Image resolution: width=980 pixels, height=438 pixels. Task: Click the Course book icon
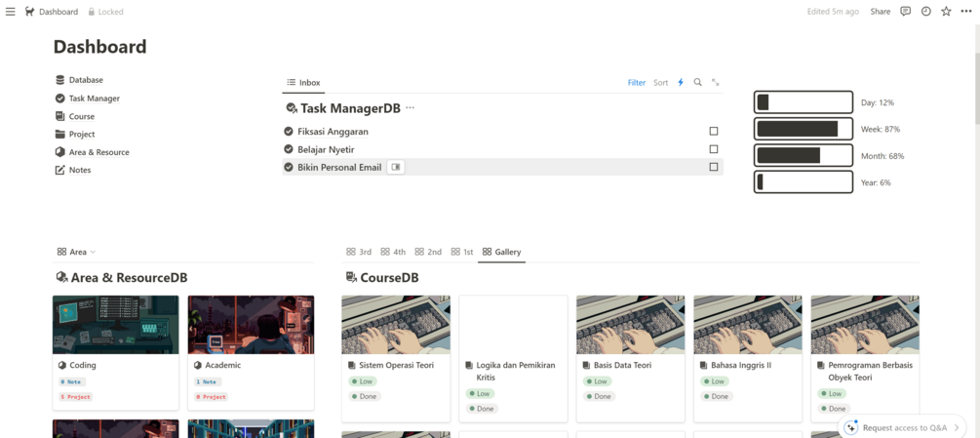60,116
